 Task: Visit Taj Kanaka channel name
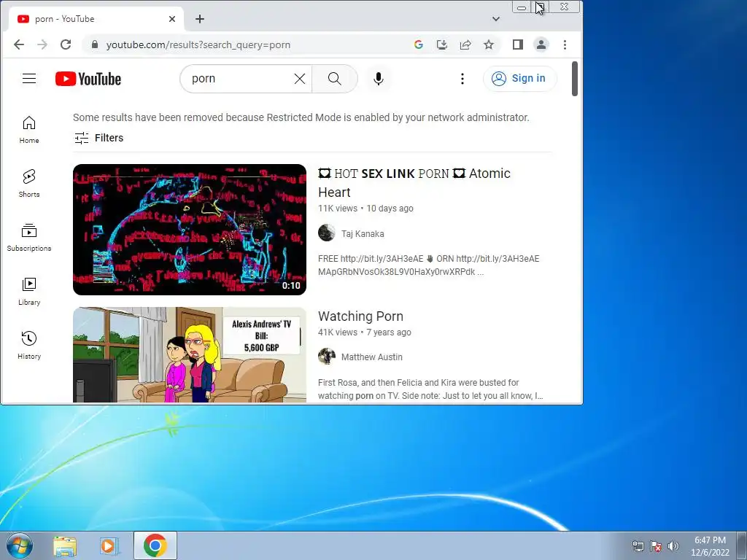pyautogui.click(x=363, y=234)
